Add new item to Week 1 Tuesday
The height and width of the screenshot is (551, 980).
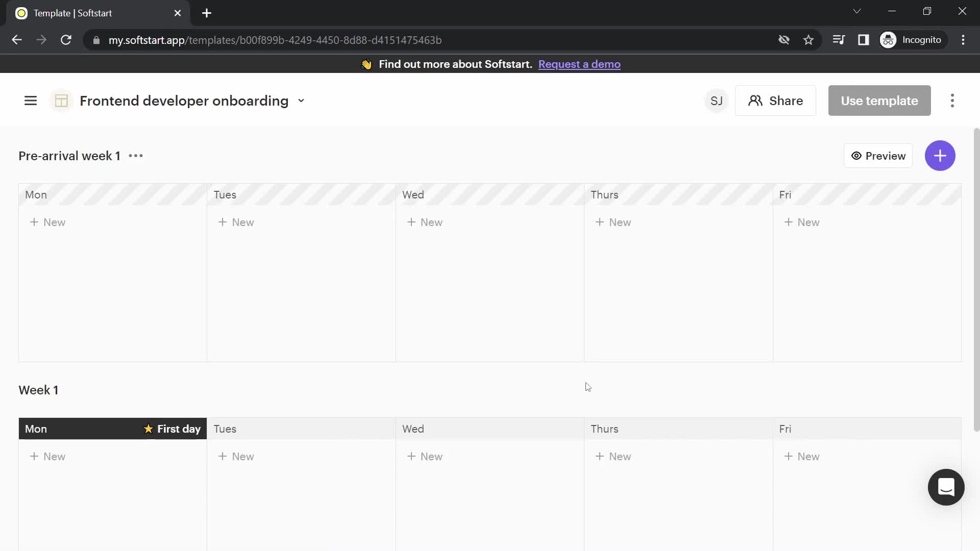(x=236, y=456)
